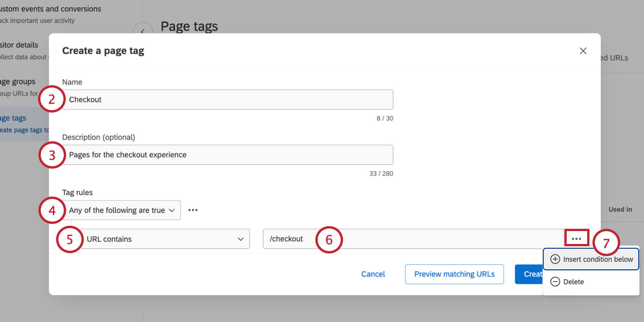
Task: Open the URL contains condition dropdown
Action: 165,239
